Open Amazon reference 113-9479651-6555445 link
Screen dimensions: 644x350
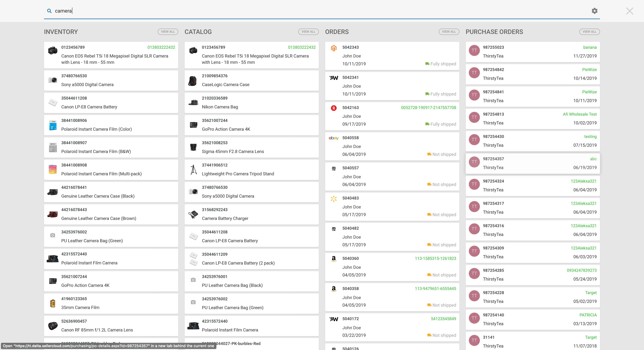tap(435, 289)
